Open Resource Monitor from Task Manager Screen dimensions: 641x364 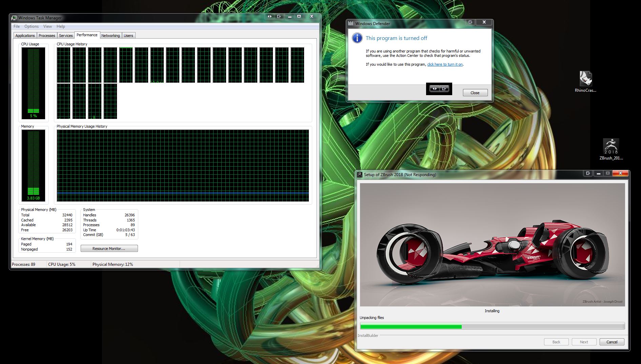(109, 249)
